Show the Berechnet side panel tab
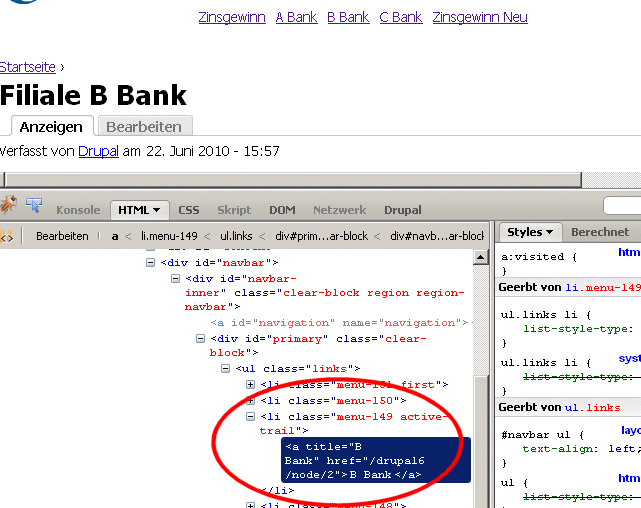The image size is (641, 508). click(600, 232)
